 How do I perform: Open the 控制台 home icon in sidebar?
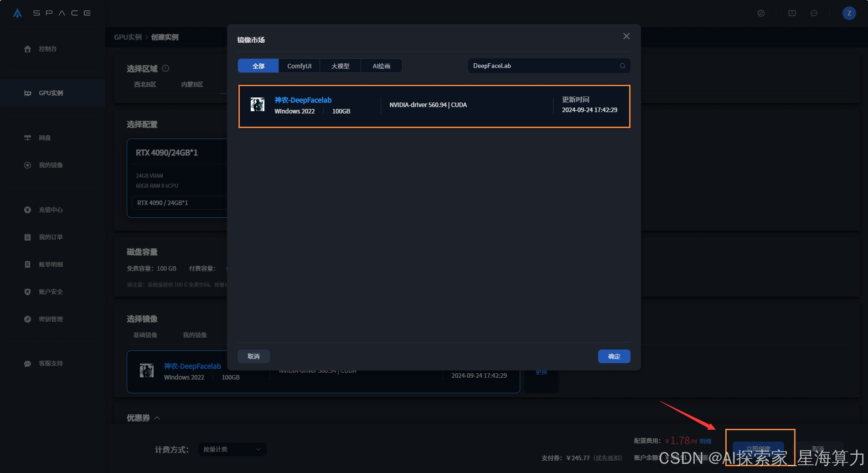27,49
